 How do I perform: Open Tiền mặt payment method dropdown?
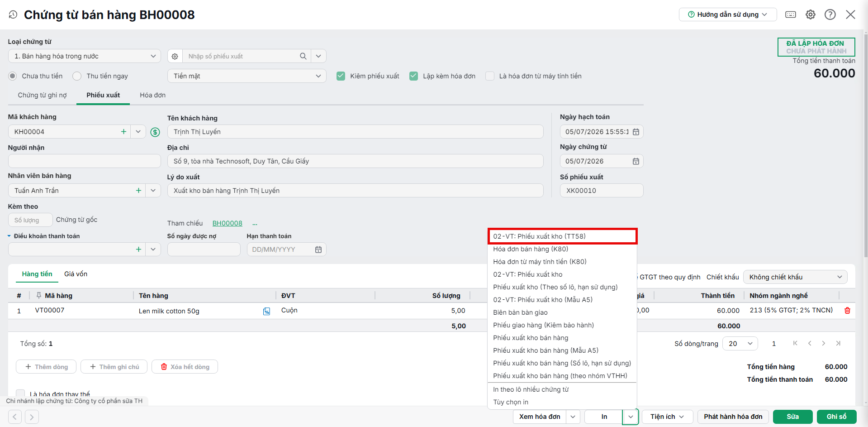247,76
